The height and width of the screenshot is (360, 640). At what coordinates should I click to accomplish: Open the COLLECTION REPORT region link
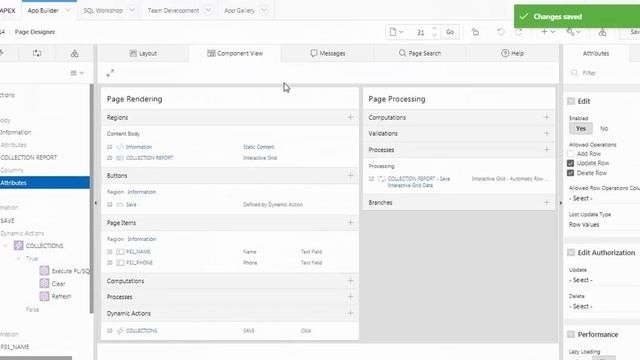coord(150,158)
